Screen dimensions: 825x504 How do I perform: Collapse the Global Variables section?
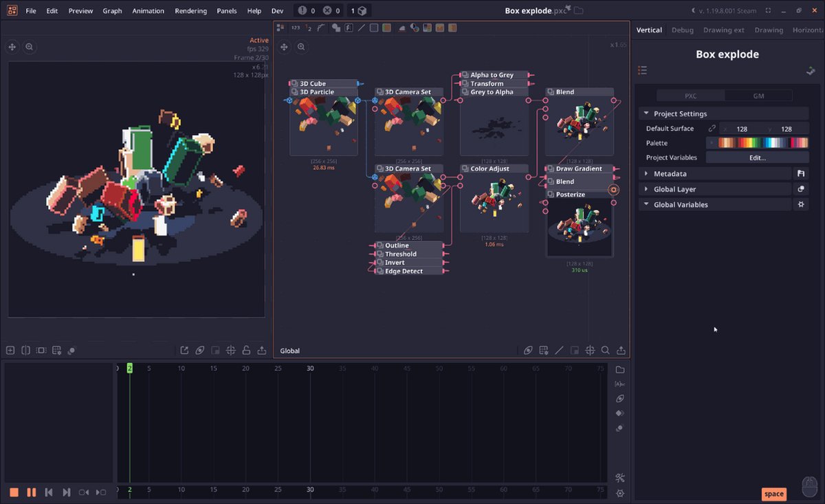pyautogui.click(x=715, y=204)
